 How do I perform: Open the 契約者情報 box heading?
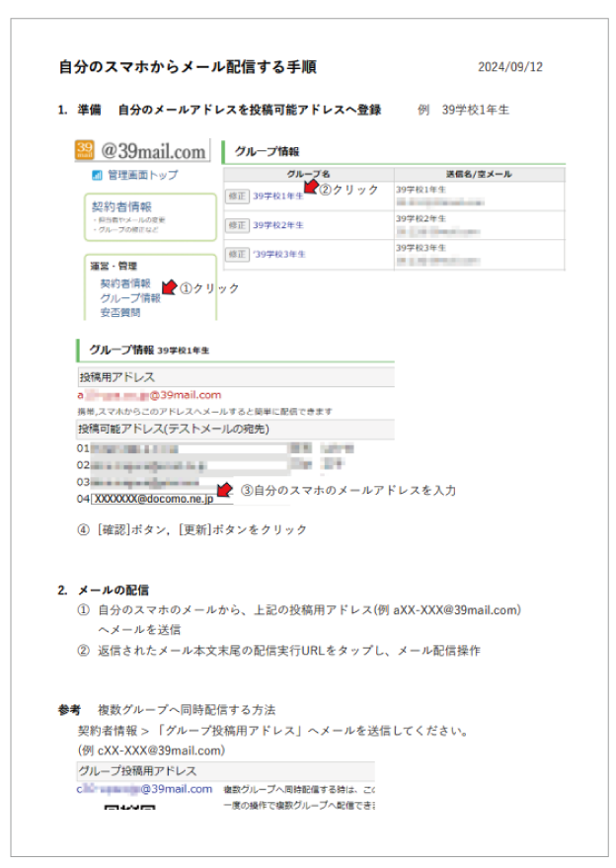coord(121,206)
